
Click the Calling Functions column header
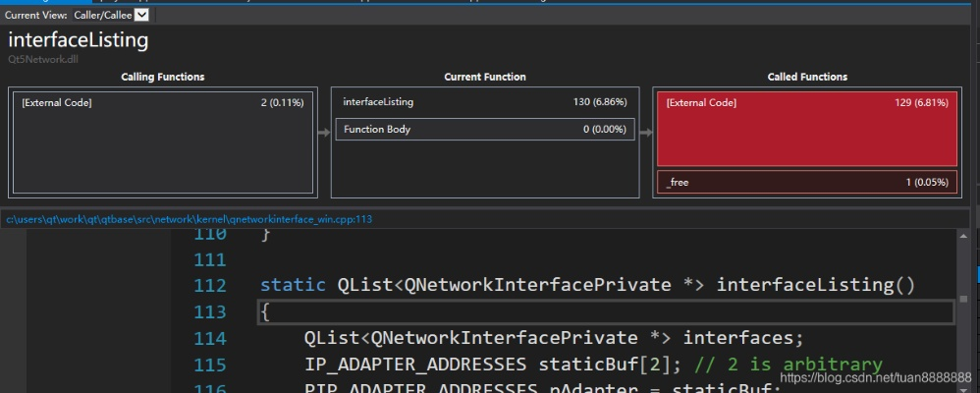click(162, 77)
